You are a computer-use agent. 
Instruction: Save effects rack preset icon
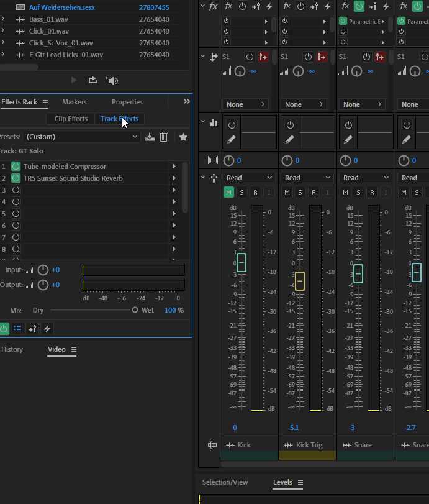[150, 137]
